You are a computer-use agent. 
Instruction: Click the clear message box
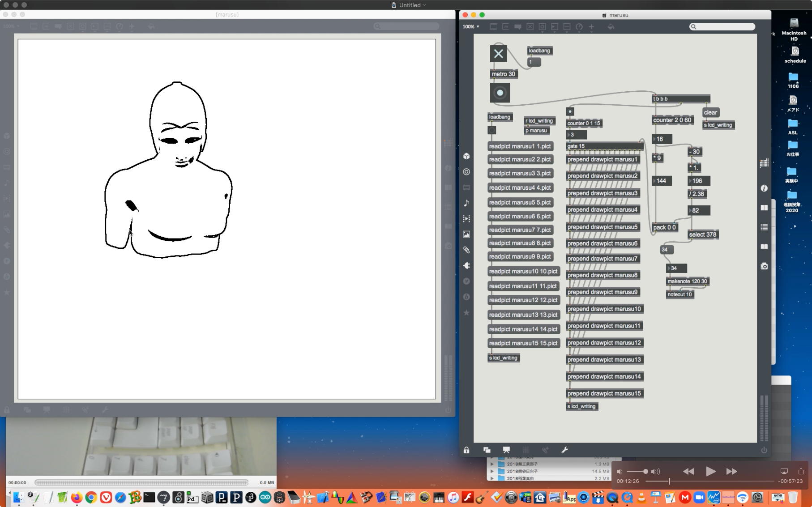click(710, 112)
